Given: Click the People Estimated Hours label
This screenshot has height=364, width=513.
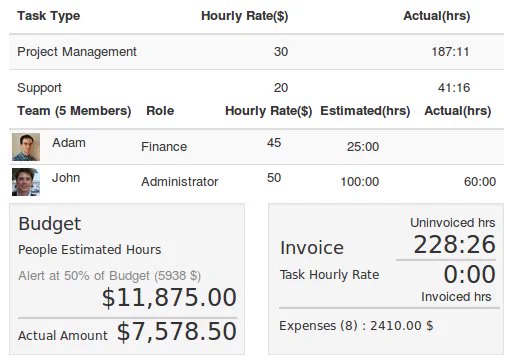Looking at the screenshot, I should tap(90, 250).
